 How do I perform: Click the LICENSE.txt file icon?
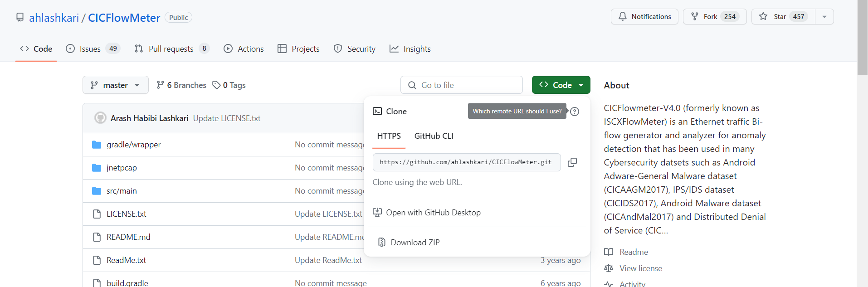97,214
